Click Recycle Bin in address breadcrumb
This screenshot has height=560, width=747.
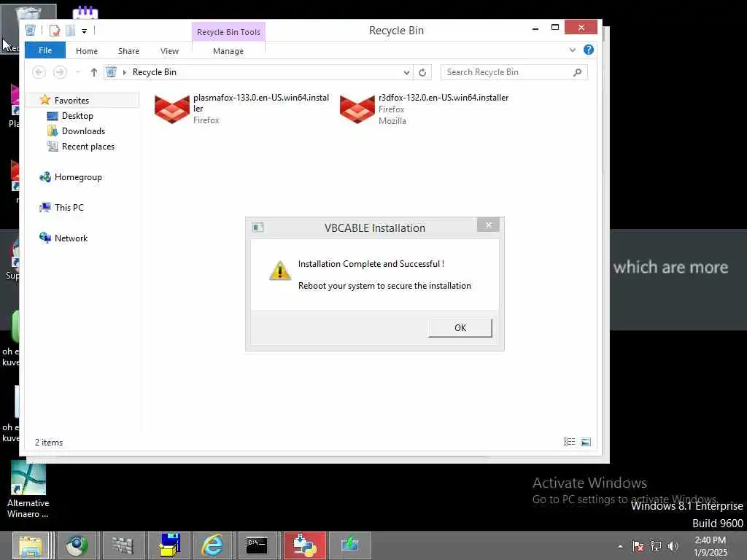click(155, 72)
